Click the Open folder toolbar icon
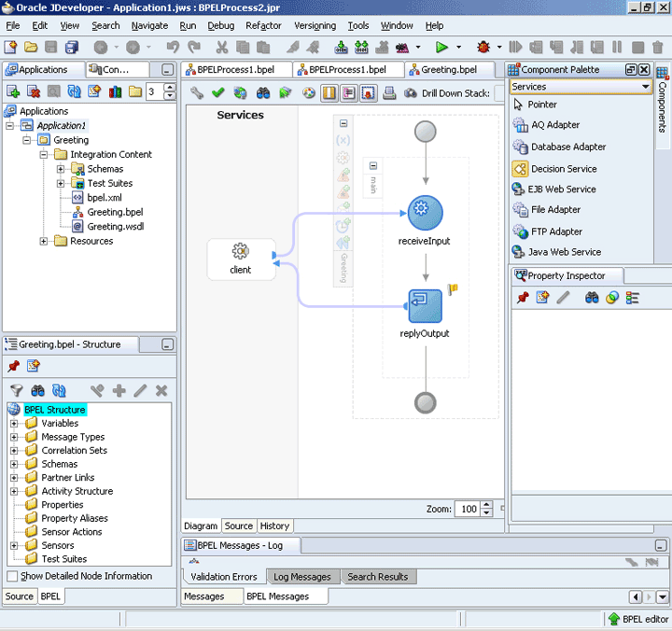The image size is (672, 631). pyautogui.click(x=31, y=47)
